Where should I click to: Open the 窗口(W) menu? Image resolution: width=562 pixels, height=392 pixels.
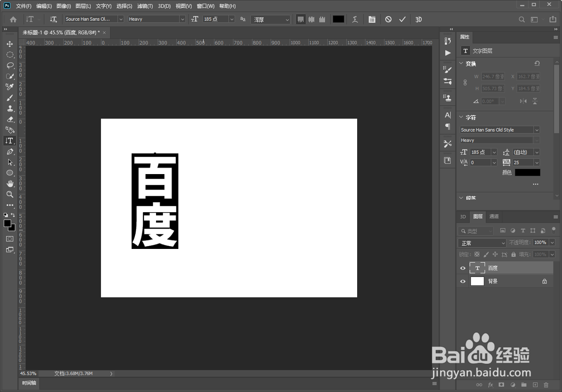(x=206, y=6)
